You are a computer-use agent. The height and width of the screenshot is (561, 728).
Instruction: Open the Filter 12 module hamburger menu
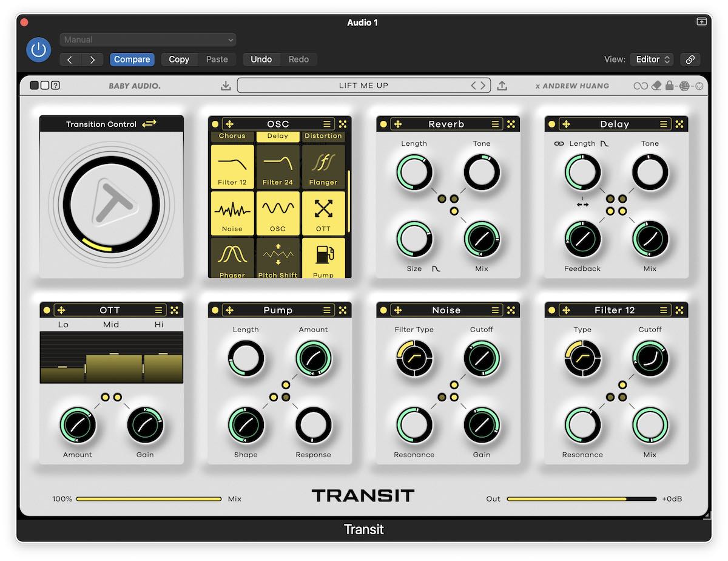[x=664, y=310]
